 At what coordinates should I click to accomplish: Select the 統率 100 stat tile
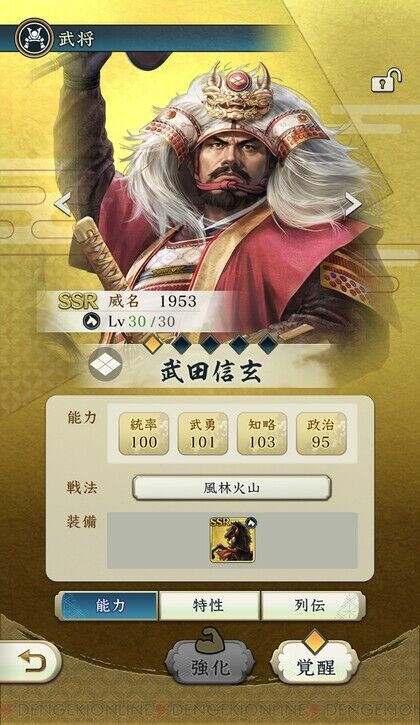144,434
